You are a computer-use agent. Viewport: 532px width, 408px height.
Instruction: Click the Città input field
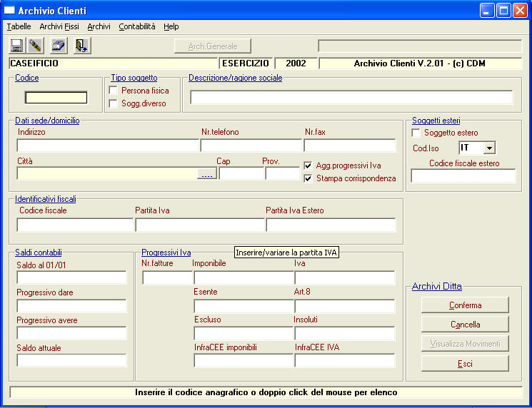click(107, 173)
